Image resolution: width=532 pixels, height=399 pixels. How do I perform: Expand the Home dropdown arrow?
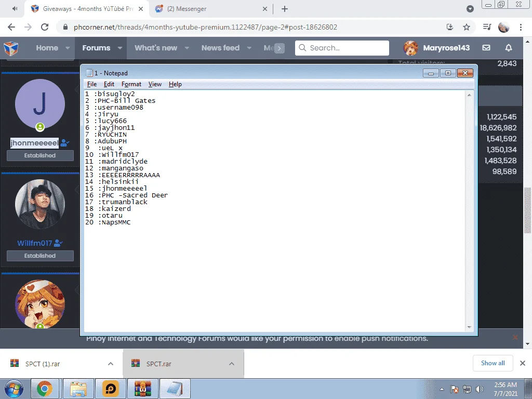[x=68, y=48]
